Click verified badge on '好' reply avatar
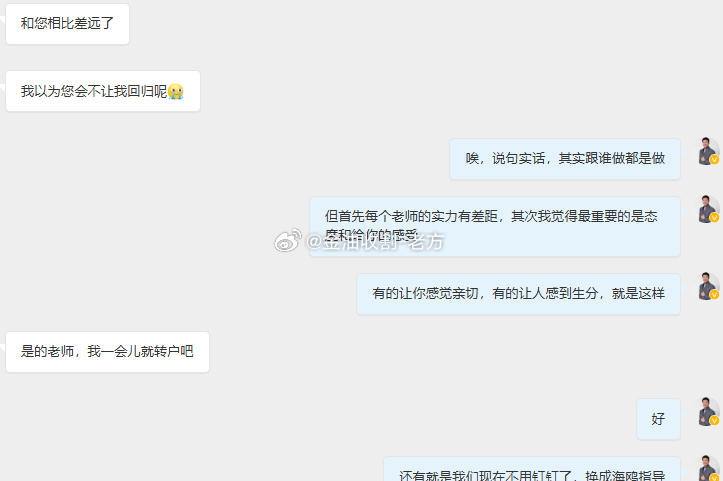The height and width of the screenshot is (481, 723). 714,420
